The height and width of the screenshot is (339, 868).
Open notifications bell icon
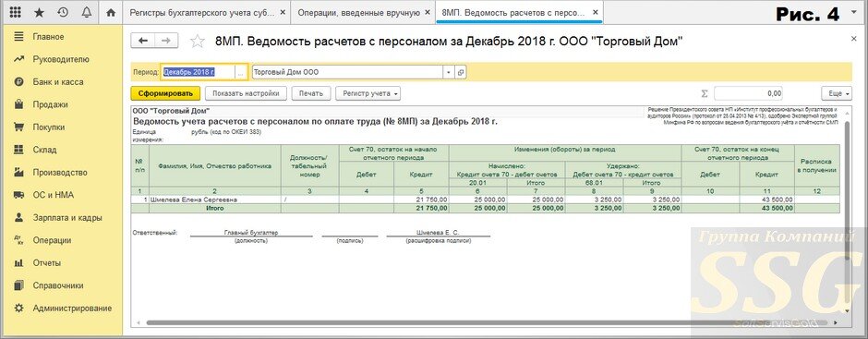click(87, 12)
